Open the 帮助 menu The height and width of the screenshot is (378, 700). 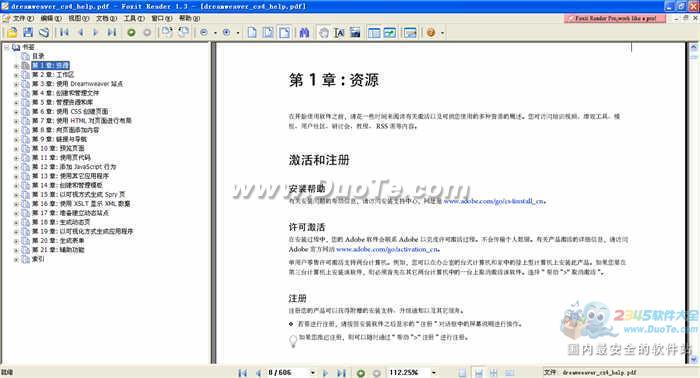pyautogui.click(x=189, y=18)
